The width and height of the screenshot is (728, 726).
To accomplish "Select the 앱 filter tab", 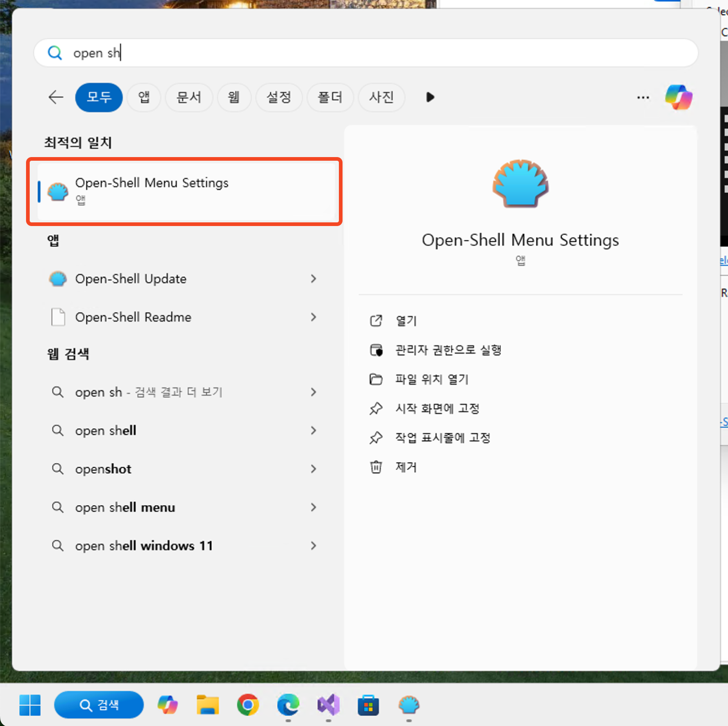I will tap(144, 97).
